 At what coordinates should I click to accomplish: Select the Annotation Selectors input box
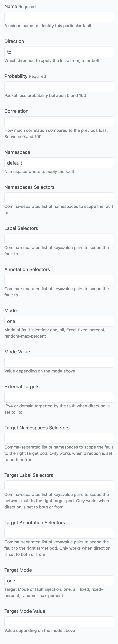pyautogui.click(x=59, y=280)
